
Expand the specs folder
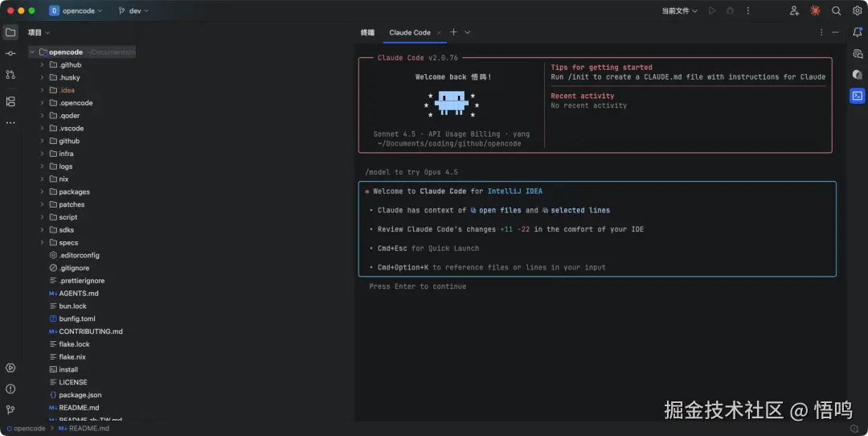click(42, 243)
